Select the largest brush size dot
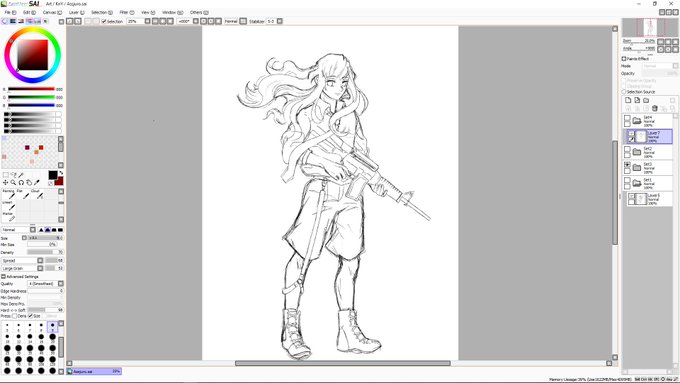The width and height of the screenshot is (680, 383). pyautogui.click(x=52, y=370)
